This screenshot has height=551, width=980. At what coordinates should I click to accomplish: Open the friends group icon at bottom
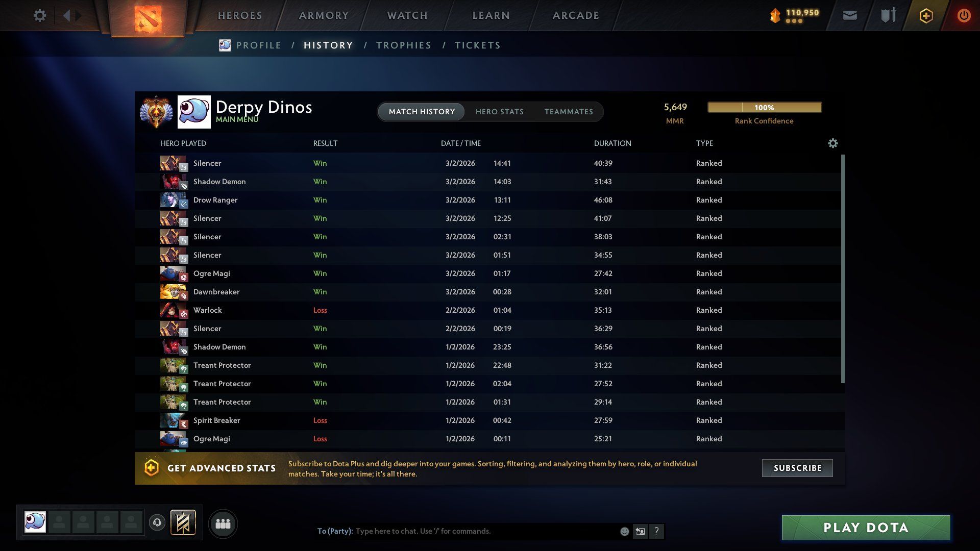click(223, 523)
